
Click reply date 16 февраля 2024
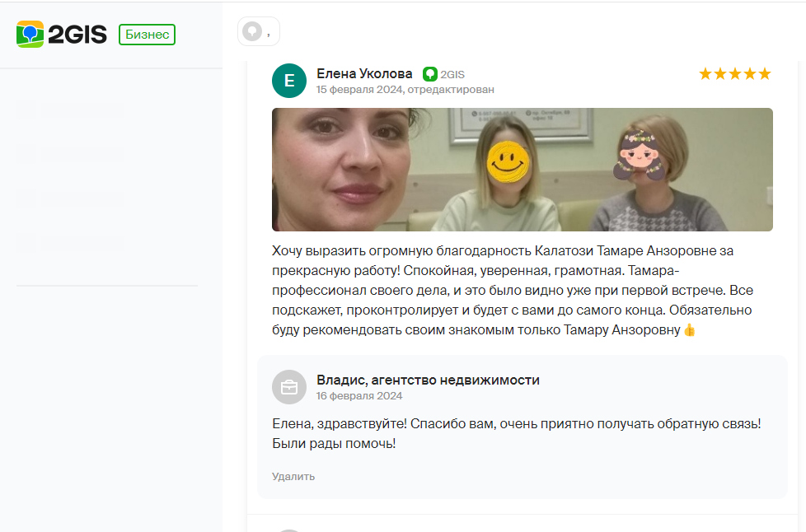[359, 396]
